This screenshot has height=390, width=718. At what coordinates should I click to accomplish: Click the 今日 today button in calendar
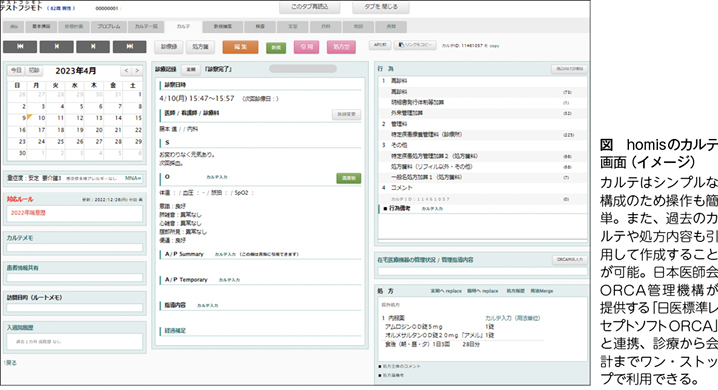click(16, 70)
